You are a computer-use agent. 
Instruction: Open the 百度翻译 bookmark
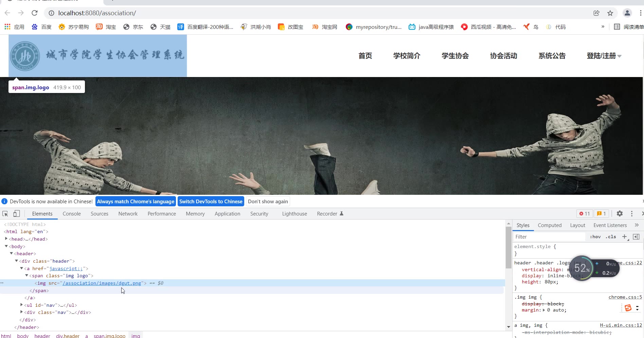205,27
